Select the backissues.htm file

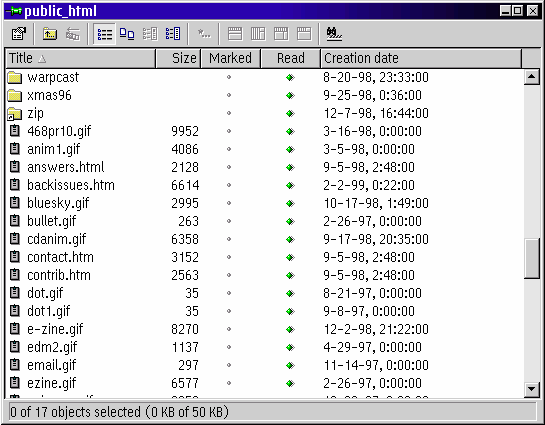71,185
